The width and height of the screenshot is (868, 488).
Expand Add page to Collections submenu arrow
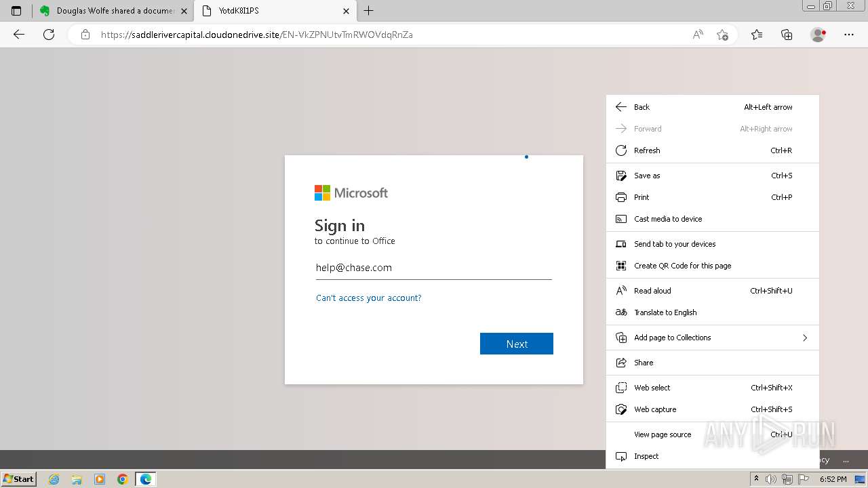pyautogui.click(x=805, y=338)
